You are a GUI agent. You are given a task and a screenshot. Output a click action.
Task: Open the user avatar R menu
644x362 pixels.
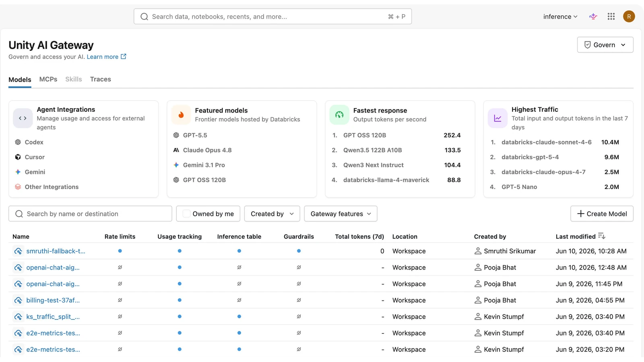tap(629, 16)
